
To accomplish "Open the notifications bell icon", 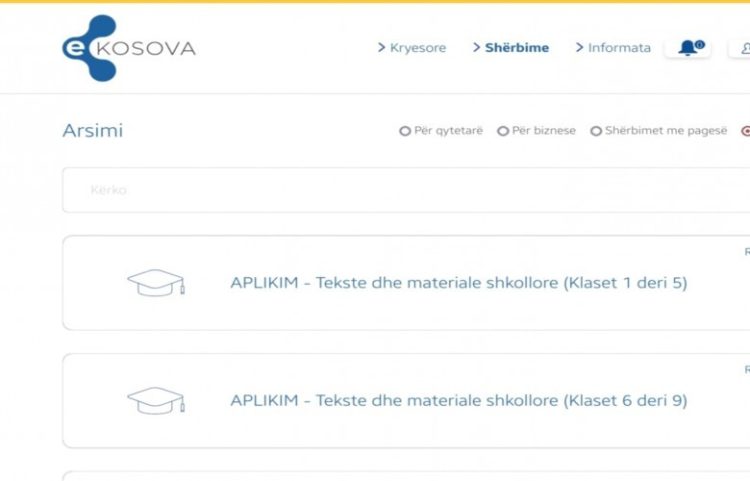I will tap(688, 48).
